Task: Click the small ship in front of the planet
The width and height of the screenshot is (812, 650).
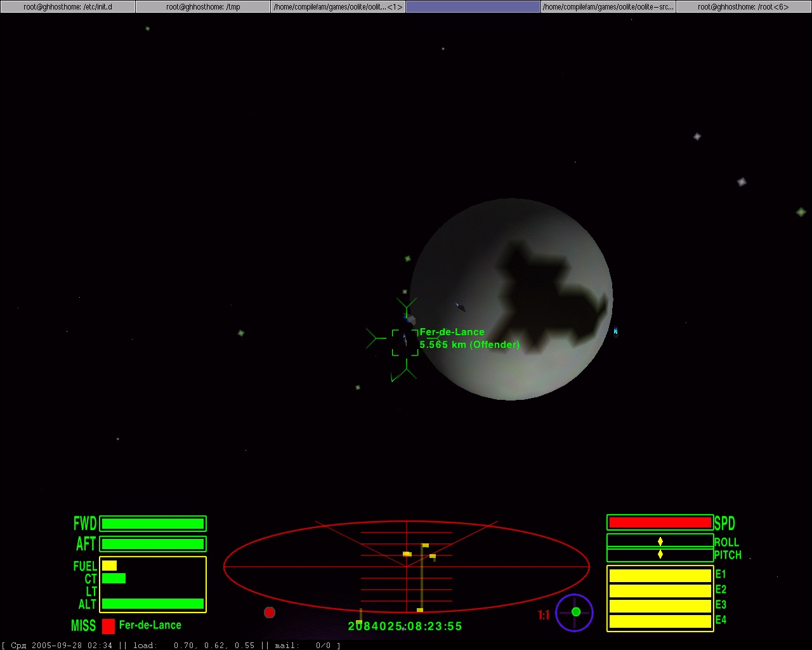Action: click(x=461, y=308)
